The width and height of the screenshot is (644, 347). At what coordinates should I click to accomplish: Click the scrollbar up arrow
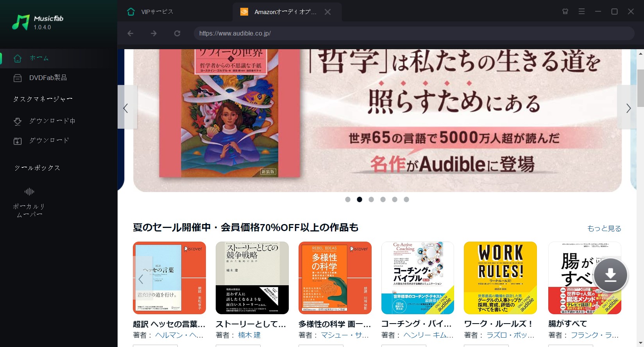[640, 53]
